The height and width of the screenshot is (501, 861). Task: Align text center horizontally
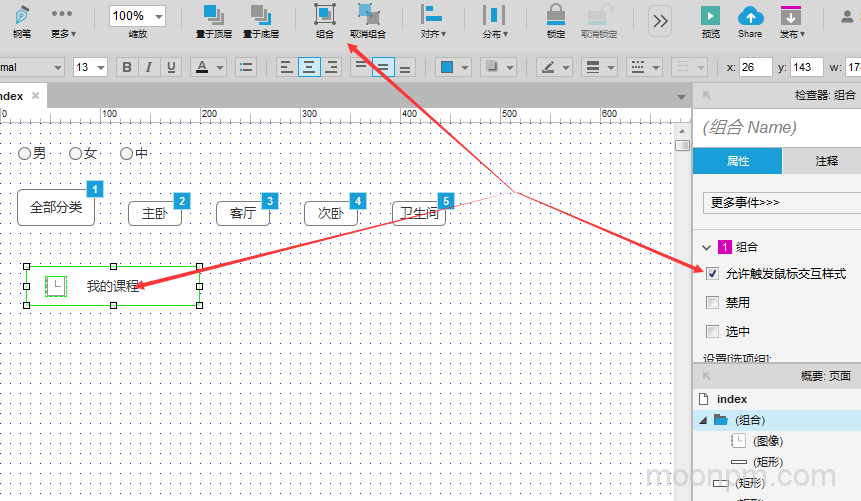(309, 67)
